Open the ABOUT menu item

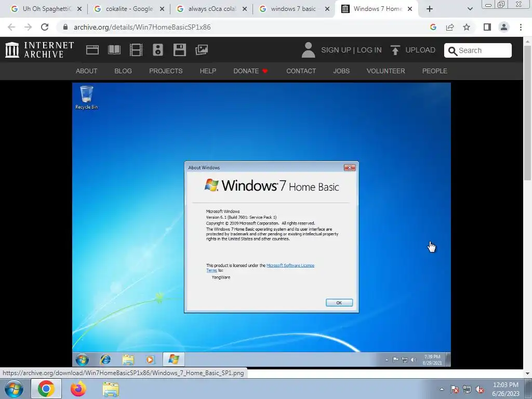coord(87,71)
